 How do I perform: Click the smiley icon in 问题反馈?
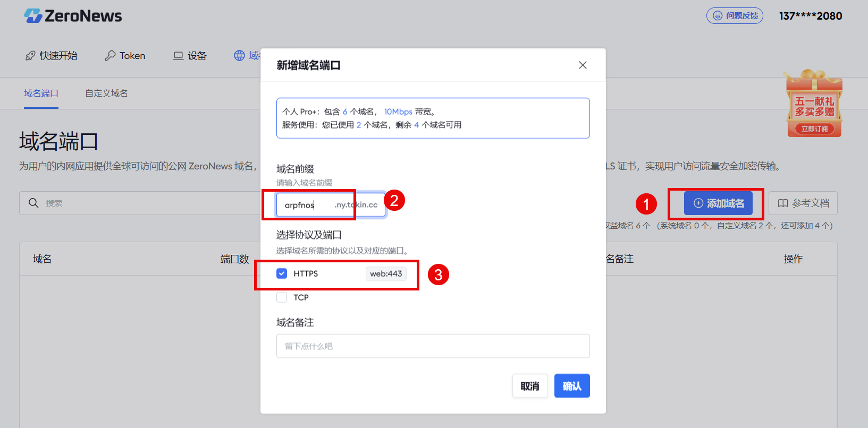pos(718,16)
